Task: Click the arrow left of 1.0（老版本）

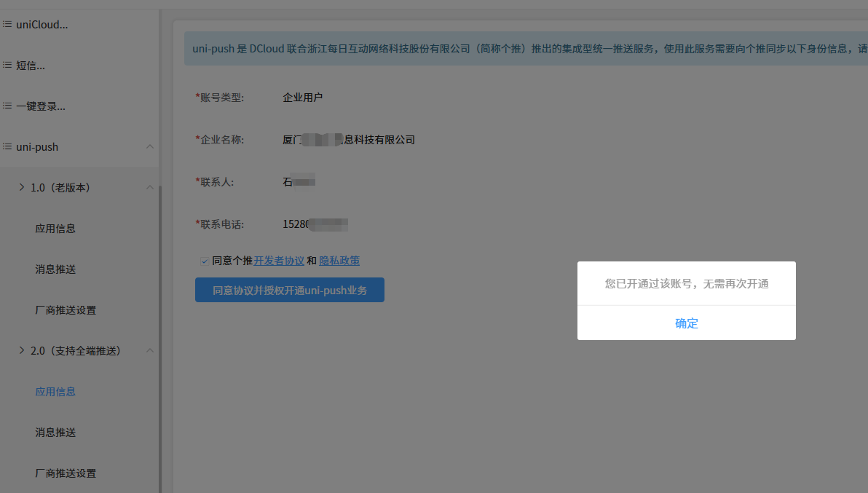Action: click(22, 188)
